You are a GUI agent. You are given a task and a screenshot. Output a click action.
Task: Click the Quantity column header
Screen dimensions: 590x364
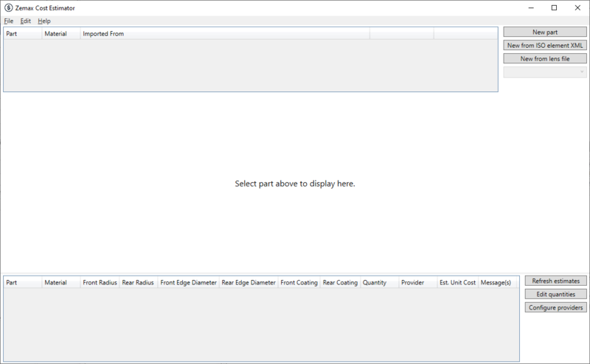tap(379, 282)
